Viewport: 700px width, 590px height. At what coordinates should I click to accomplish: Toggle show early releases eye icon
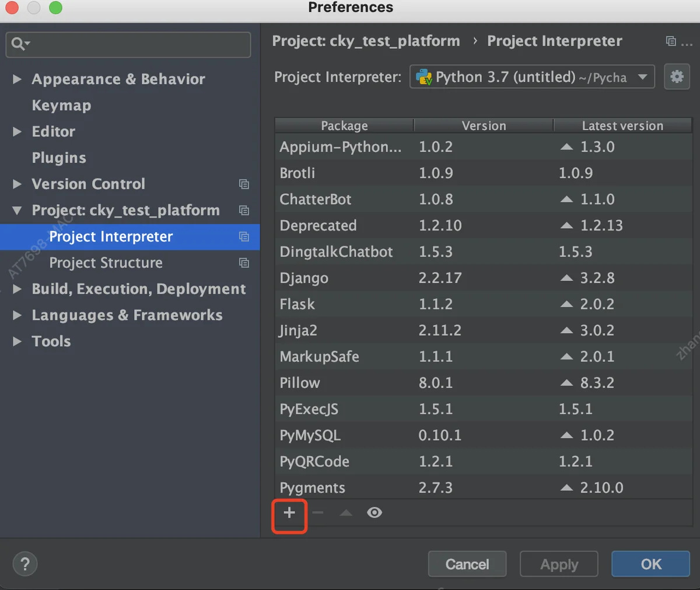click(374, 513)
